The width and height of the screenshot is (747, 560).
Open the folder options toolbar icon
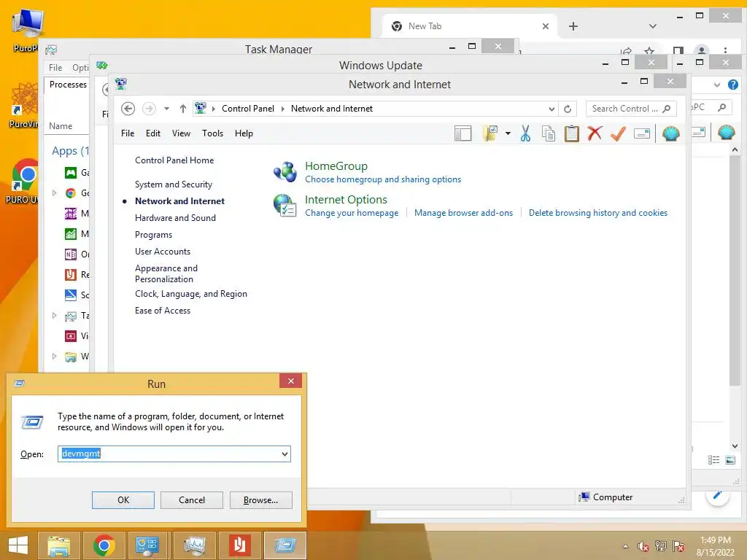[490, 134]
